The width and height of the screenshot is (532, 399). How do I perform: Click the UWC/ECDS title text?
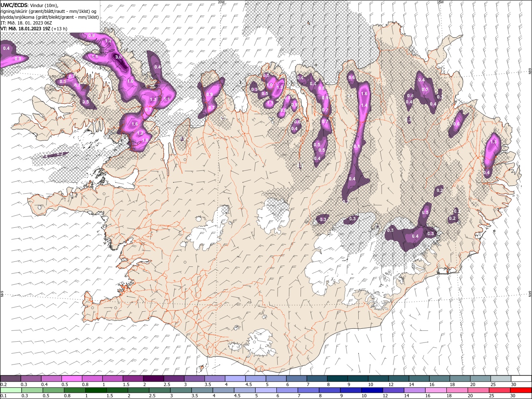click(x=14, y=5)
